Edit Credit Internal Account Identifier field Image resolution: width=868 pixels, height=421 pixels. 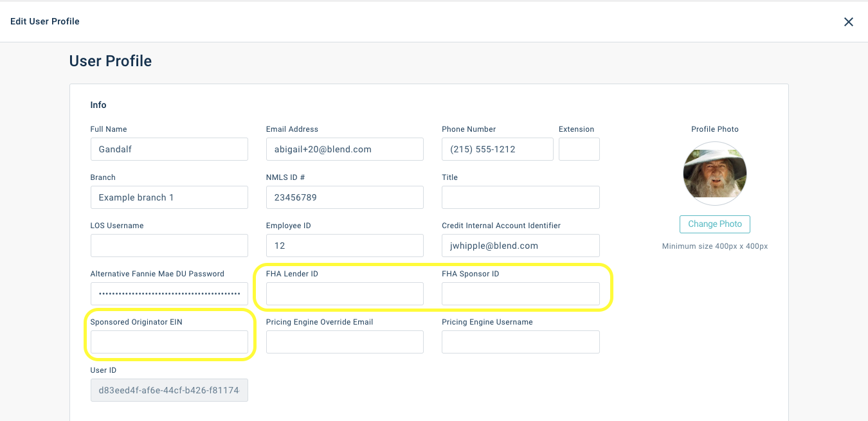pyautogui.click(x=521, y=246)
